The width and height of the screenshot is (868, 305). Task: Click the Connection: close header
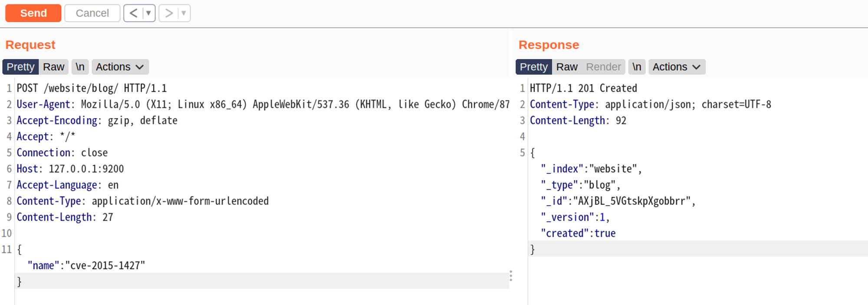[62, 152]
